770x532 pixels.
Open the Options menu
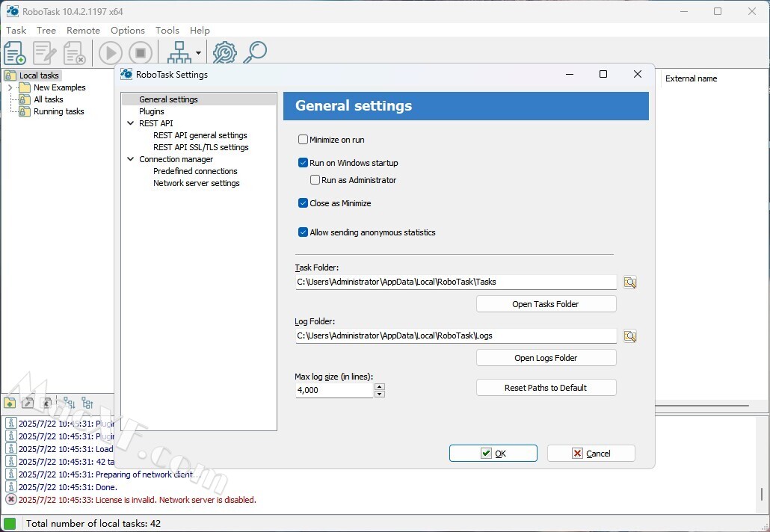coord(128,31)
